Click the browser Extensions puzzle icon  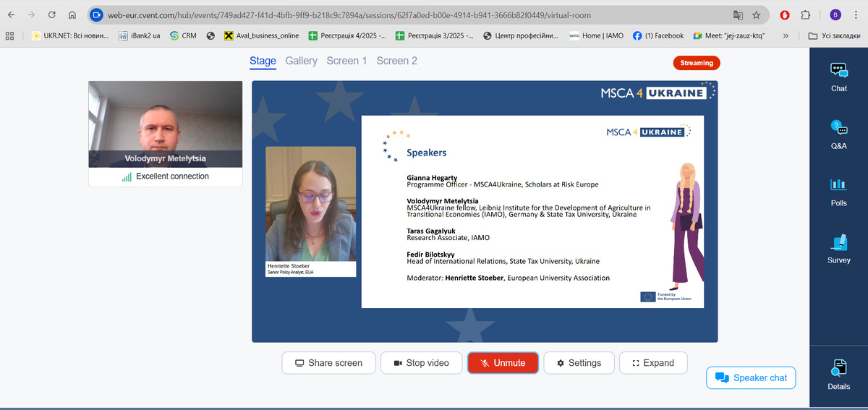(x=806, y=14)
